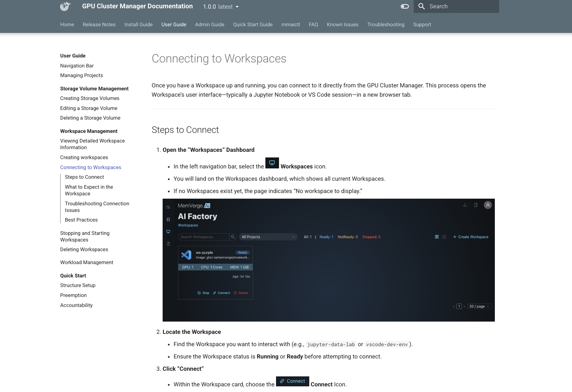Switch to the Admin Guide tab
This screenshot has width=572, height=392.
coord(210,24)
